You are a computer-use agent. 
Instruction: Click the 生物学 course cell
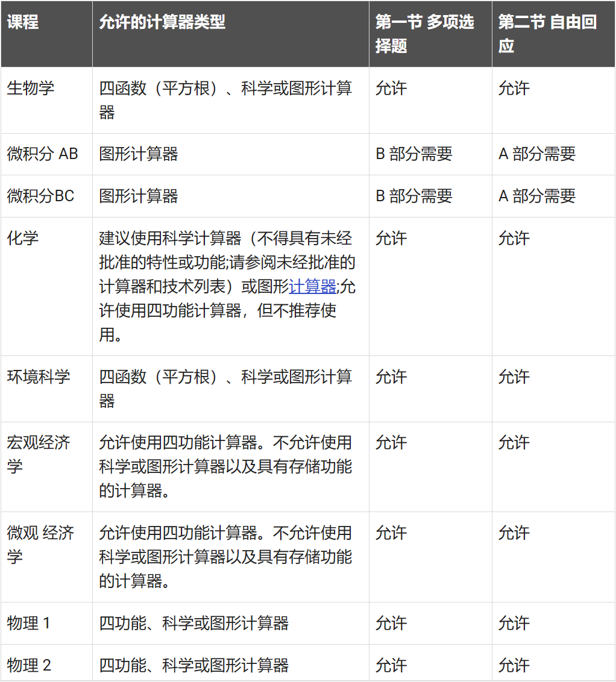31,88
